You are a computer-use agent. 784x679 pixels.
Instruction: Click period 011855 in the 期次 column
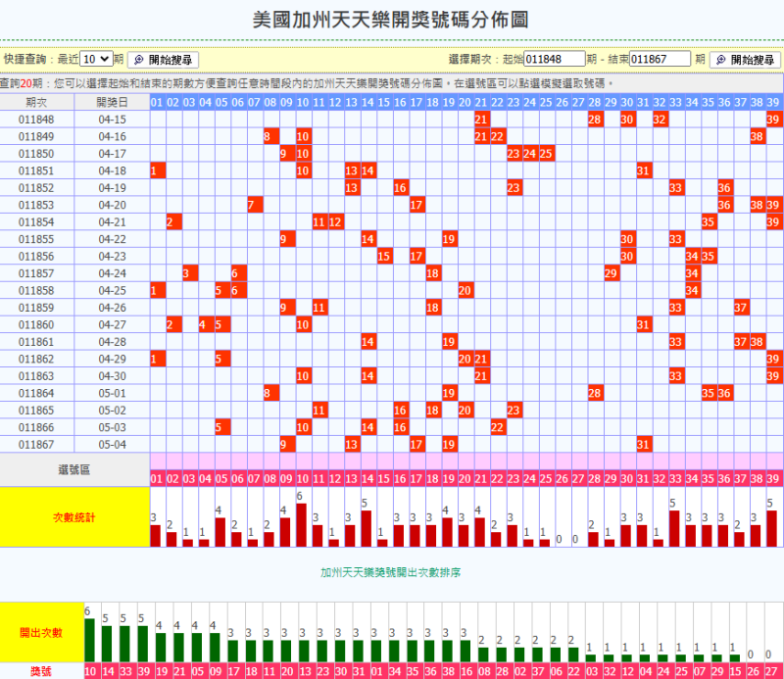pos(36,239)
